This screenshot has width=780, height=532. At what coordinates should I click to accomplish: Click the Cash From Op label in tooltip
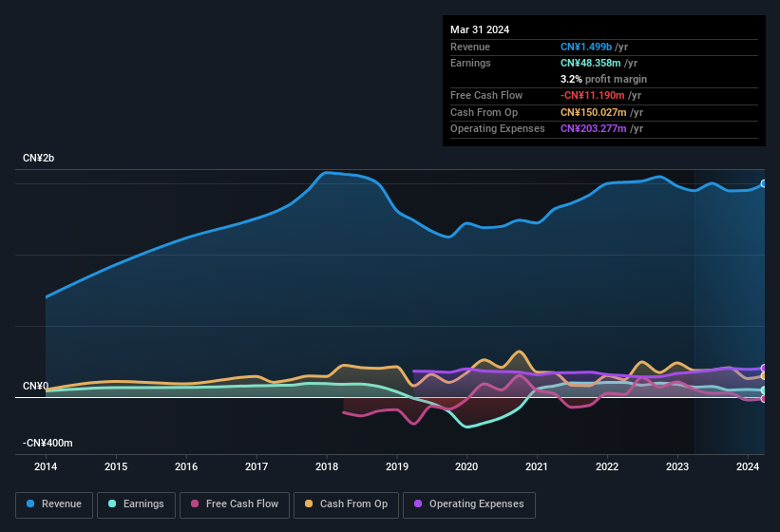pyautogui.click(x=484, y=112)
